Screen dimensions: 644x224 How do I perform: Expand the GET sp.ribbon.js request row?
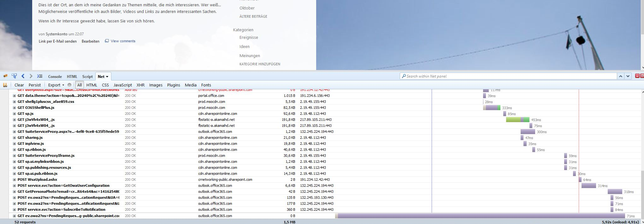(x=14, y=150)
